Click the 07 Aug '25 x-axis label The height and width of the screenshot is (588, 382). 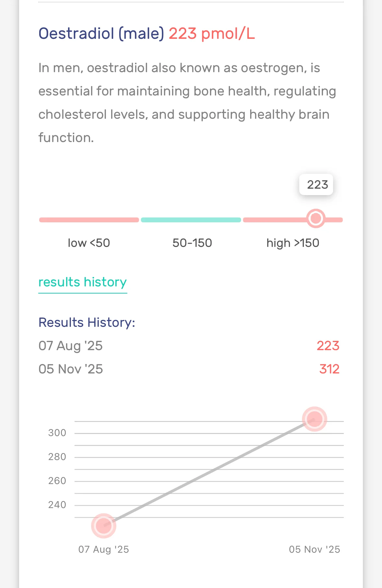104,549
